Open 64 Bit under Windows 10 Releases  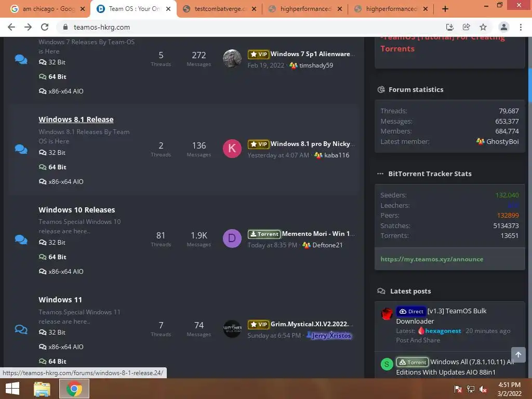pos(52,257)
